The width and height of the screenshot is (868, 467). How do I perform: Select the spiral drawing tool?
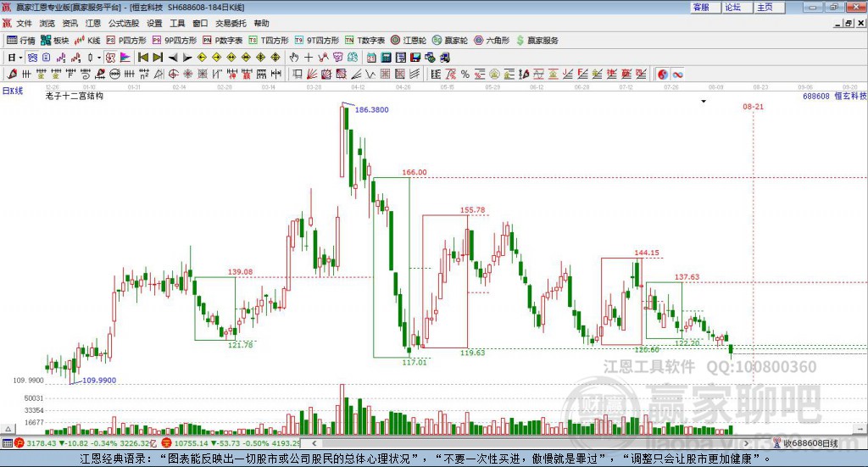(x=86, y=74)
